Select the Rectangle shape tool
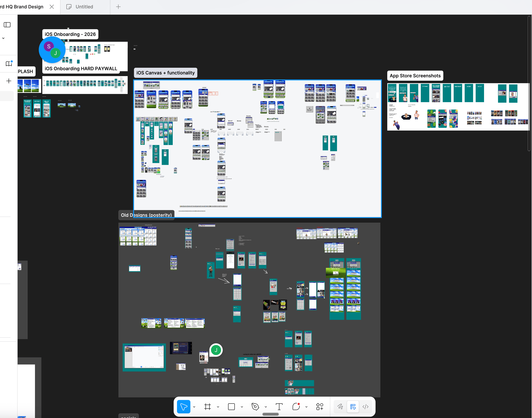The width and height of the screenshot is (532, 418). (231, 406)
